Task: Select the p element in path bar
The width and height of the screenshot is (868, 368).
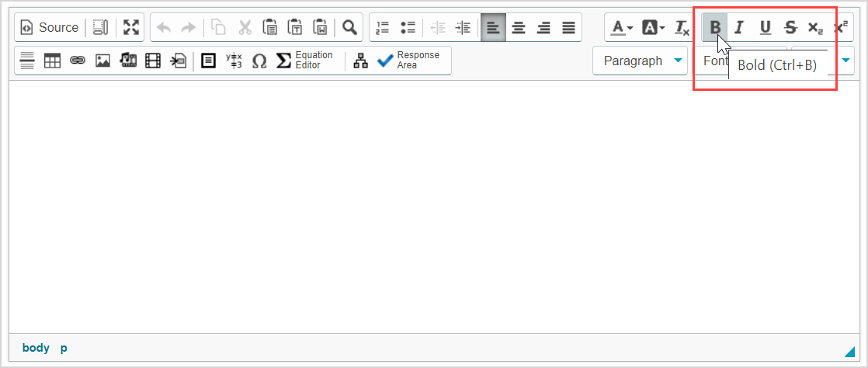Action: coord(64,348)
